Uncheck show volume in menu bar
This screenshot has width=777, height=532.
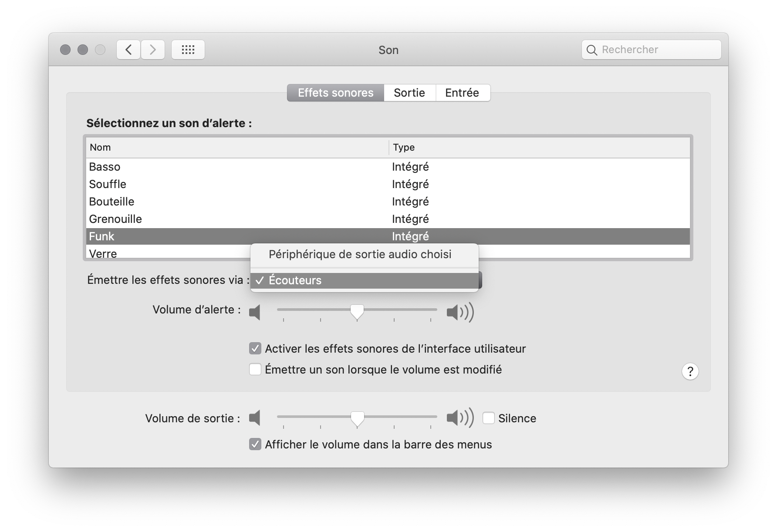click(255, 444)
